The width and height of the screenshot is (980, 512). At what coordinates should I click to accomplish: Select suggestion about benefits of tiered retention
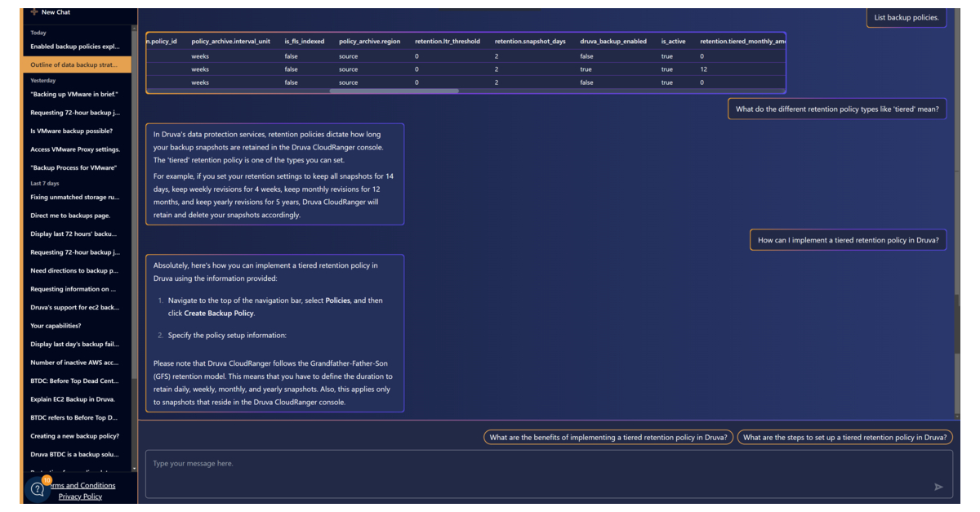608,438
